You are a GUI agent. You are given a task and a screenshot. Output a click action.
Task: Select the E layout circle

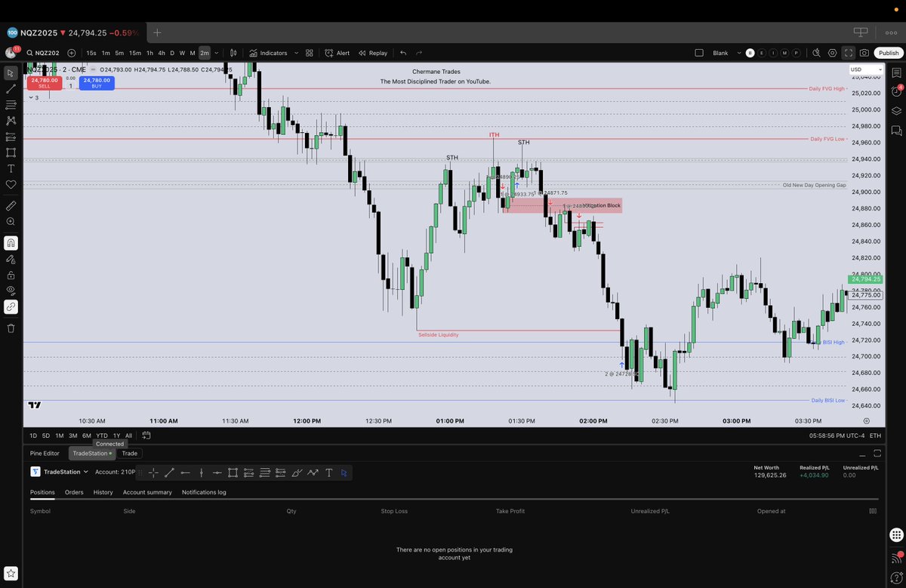[x=762, y=53]
